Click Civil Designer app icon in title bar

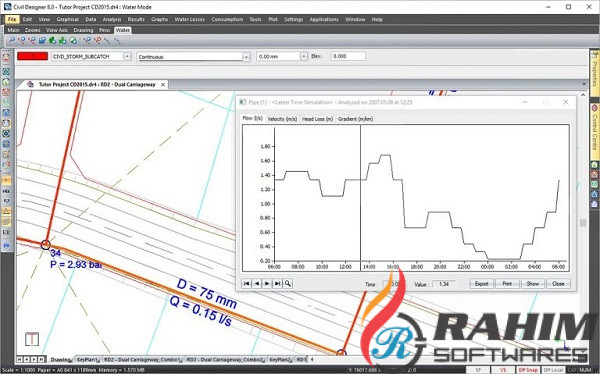point(7,7)
